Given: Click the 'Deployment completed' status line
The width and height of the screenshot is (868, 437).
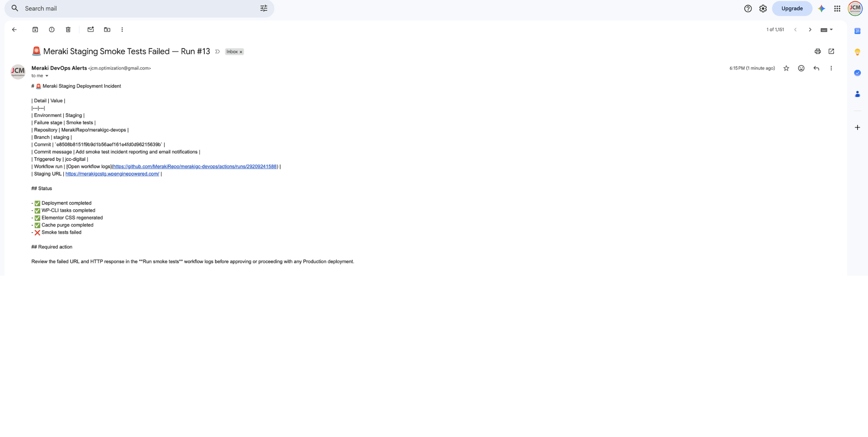Looking at the screenshot, I should click(61, 203).
